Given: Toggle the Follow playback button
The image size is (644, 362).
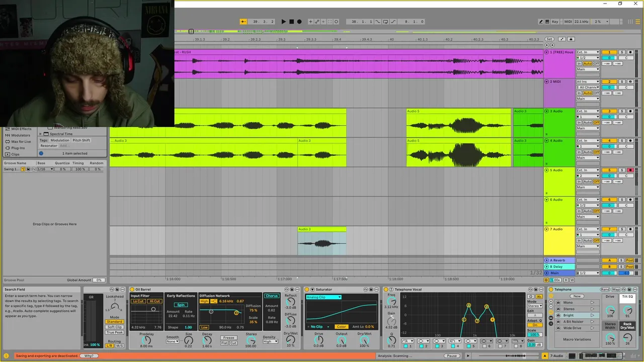Looking at the screenshot, I should point(244,22).
